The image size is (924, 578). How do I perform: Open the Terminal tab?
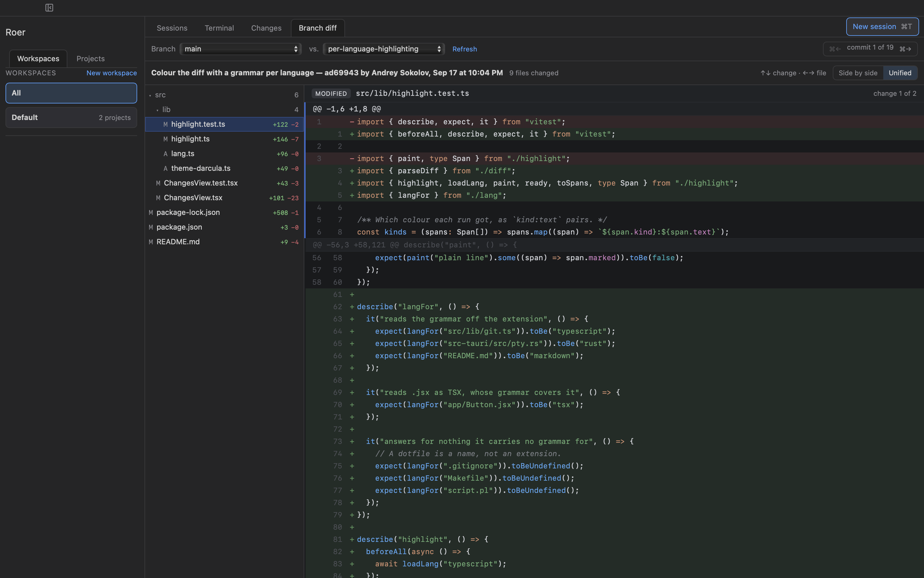tap(219, 28)
